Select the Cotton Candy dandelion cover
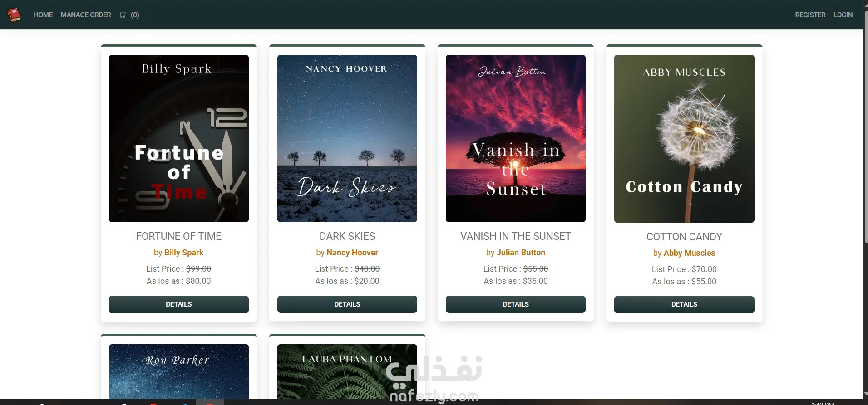Screen dimensions: 868x405 [x=684, y=139]
